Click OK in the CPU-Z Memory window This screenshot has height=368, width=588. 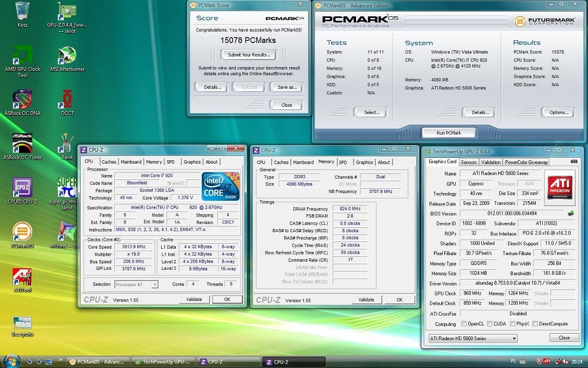coord(400,300)
